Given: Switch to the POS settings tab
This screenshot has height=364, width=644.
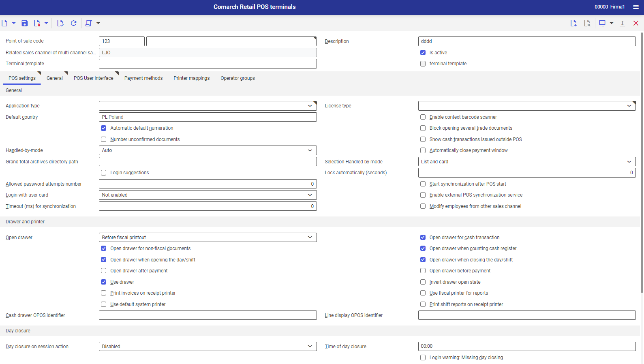Looking at the screenshot, I should (22, 78).
